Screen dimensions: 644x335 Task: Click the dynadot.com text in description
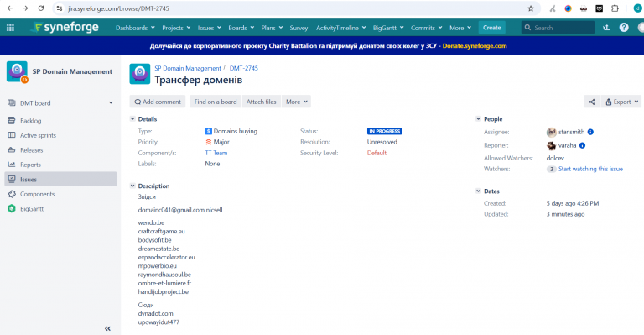156,313
